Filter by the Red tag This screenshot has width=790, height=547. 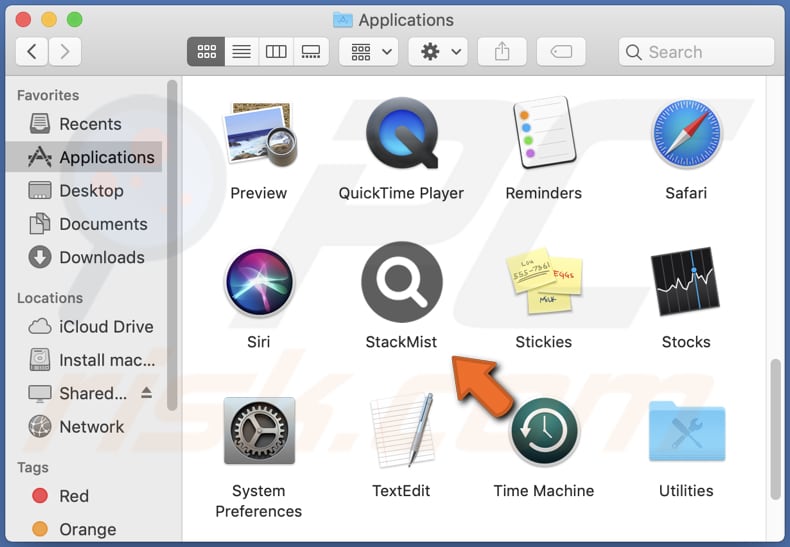[84, 496]
